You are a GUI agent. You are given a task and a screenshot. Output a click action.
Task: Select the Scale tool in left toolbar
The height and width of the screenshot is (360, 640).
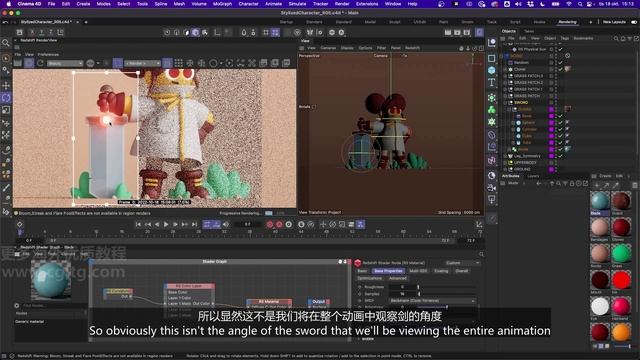click(6, 110)
